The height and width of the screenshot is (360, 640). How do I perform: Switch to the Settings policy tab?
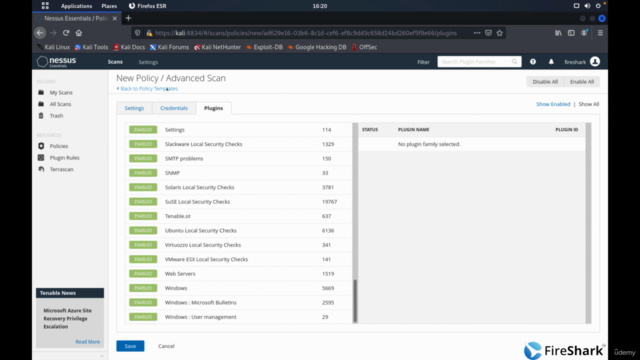pos(134,108)
